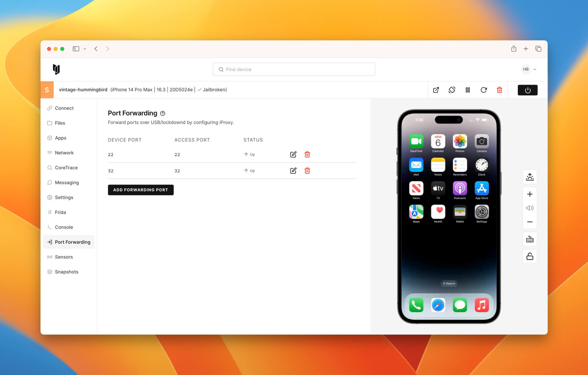
Task: Open the Network section
Action: (69, 153)
